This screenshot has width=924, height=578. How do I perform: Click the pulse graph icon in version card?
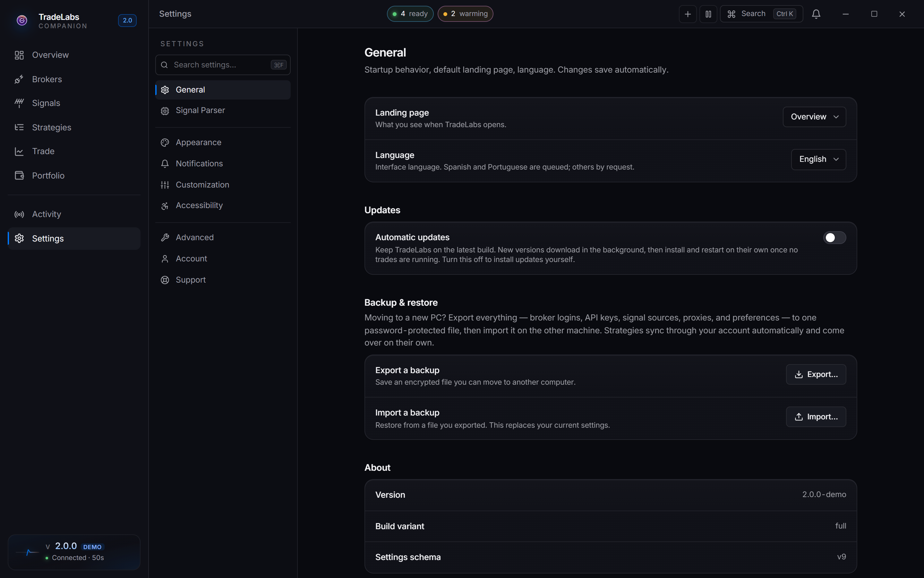[28, 552]
